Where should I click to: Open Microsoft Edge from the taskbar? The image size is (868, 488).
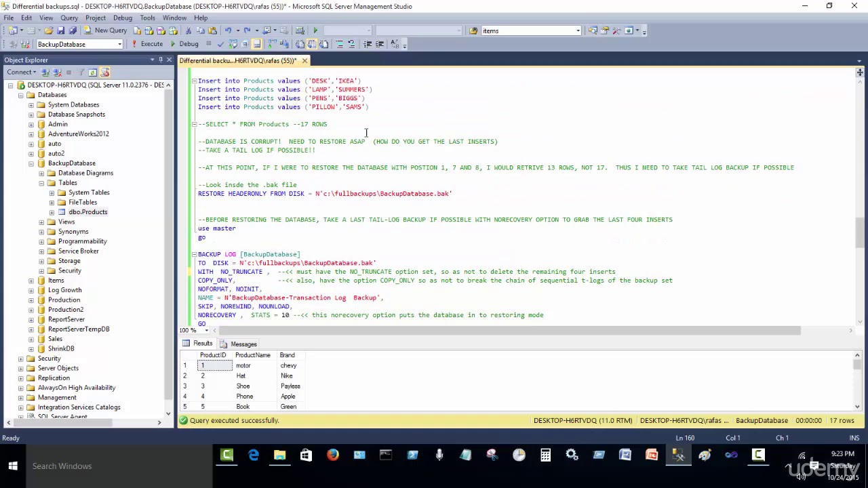(x=254, y=455)
